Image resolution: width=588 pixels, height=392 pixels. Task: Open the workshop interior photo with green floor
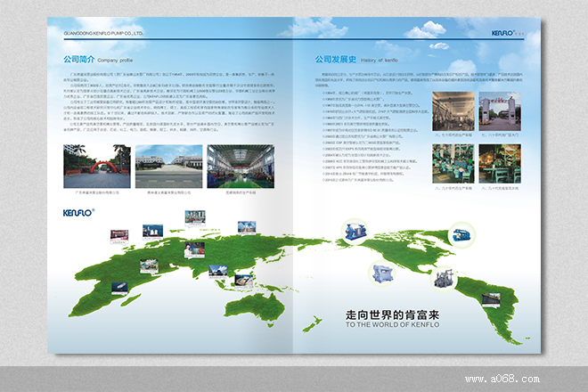tap(241, 167)
